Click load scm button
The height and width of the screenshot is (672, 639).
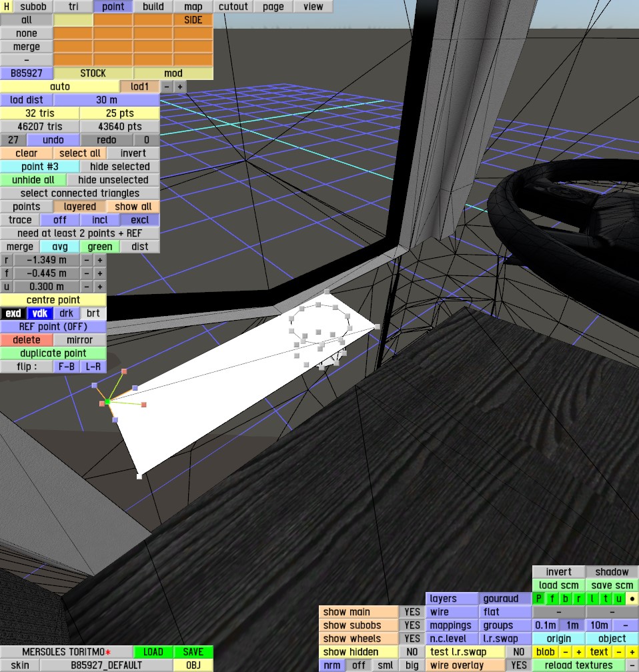pos(559,585)
